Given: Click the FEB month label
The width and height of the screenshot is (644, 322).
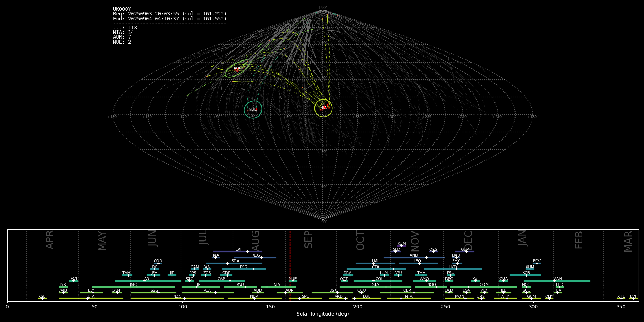Looking at the screenshot, I should (x=579, y=240).
